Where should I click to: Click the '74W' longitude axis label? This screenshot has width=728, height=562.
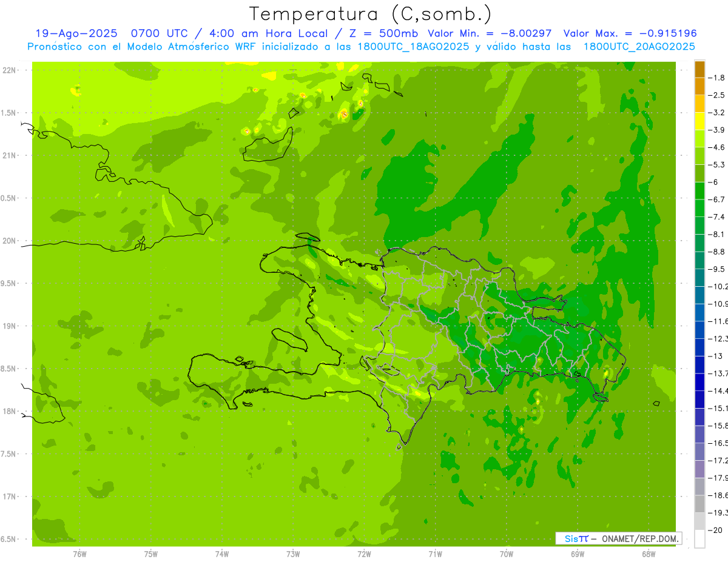click(222, 554)
